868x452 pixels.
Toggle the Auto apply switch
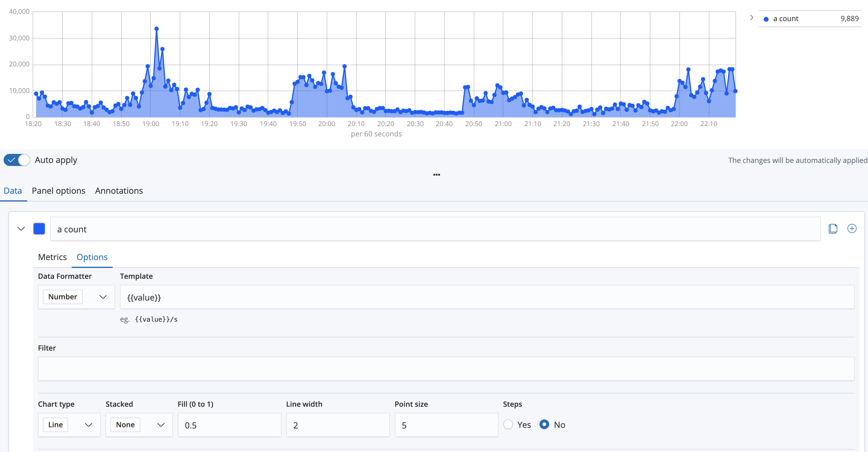pos(17,160)
